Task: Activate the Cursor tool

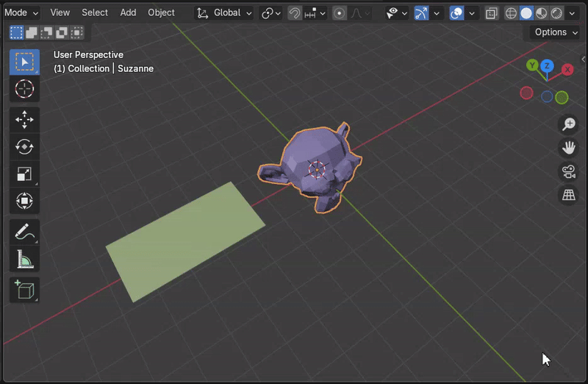Action: 24,89
